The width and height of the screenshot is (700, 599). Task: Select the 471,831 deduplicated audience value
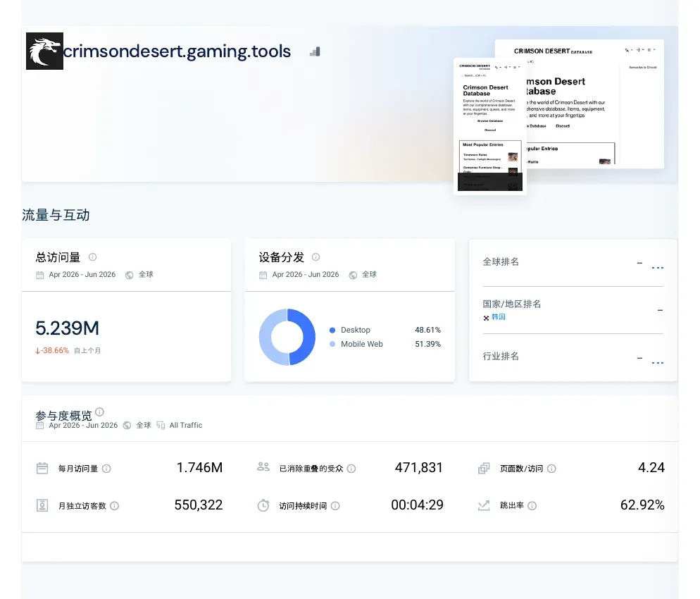click(x=419, y=468)
